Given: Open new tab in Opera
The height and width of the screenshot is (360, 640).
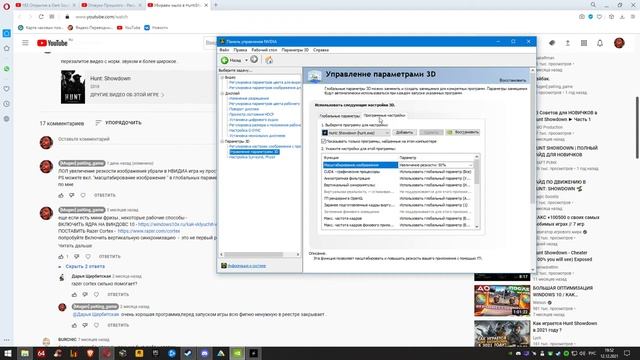Looking at the screenshot, I should tap(216, 5).
